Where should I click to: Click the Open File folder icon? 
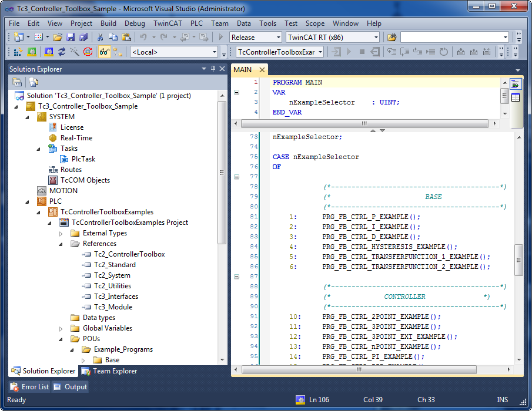click(58, 37)
